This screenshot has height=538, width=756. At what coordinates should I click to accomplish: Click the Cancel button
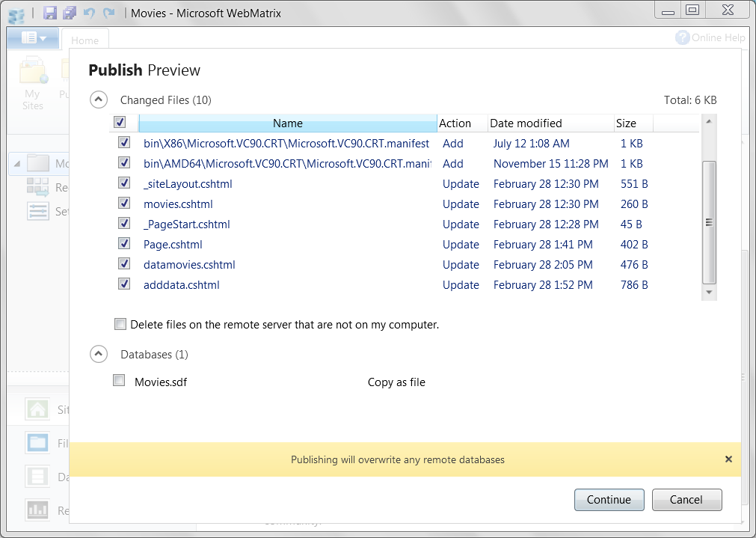click(686, 500)
